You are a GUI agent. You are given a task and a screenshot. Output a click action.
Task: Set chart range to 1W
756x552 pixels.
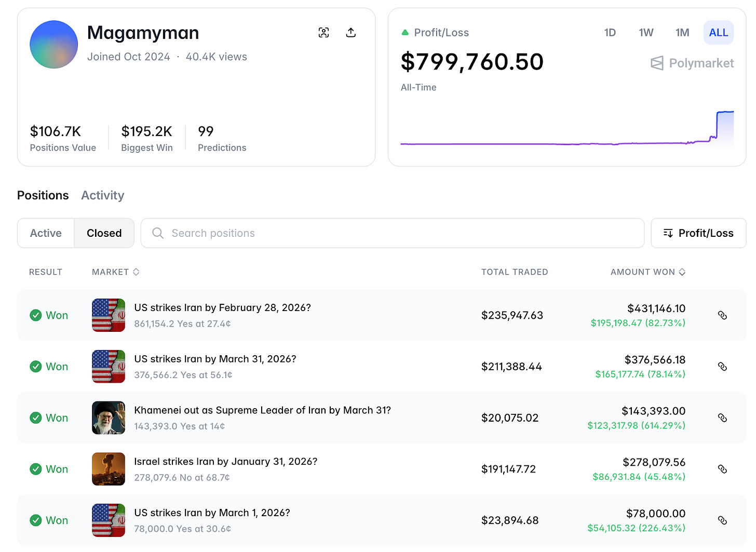pyautogui.click(x=646, y=33)
